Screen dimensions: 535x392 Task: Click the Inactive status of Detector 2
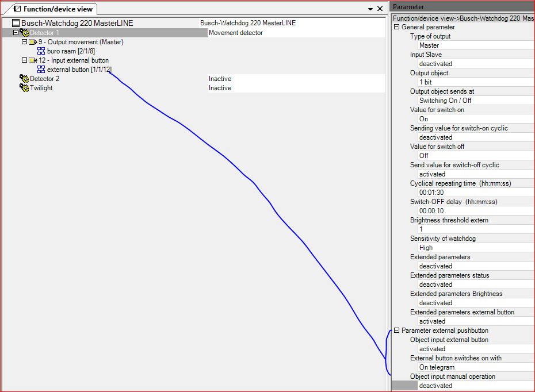click(296, 79)
